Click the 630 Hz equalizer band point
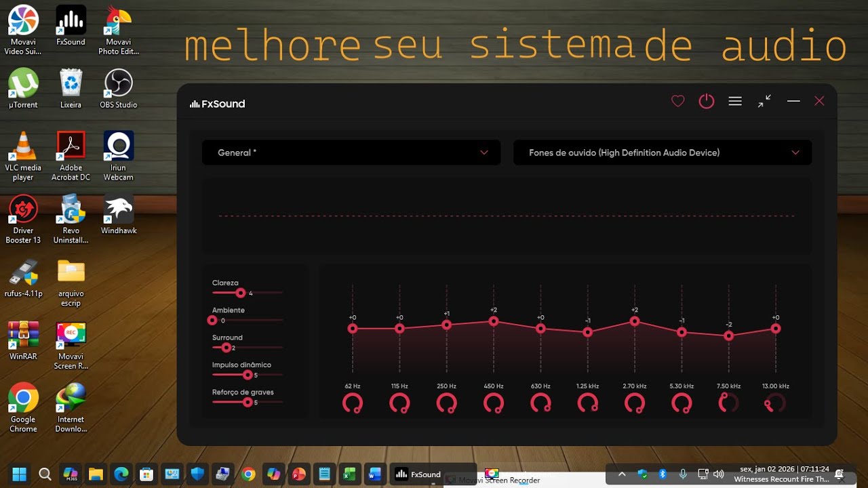 pyautogui.click(x=540, y=329)
